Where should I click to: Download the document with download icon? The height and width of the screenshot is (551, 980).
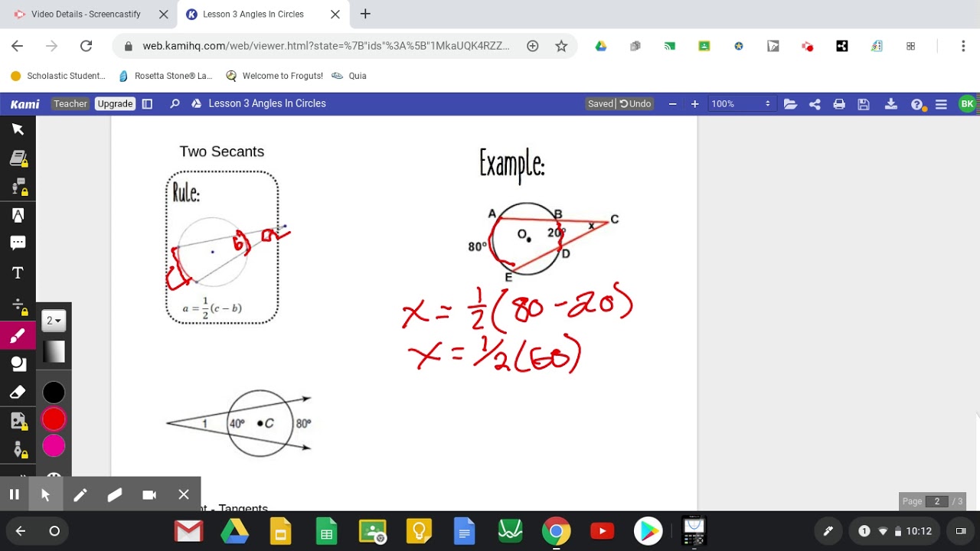click(890, 104)
